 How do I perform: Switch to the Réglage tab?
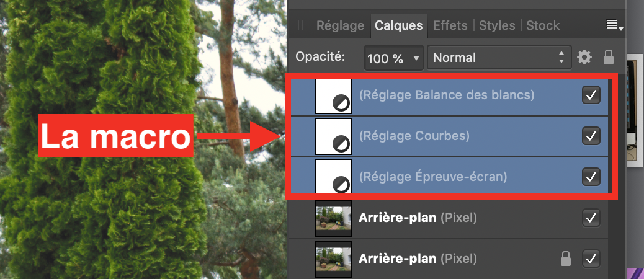(340, 25)
